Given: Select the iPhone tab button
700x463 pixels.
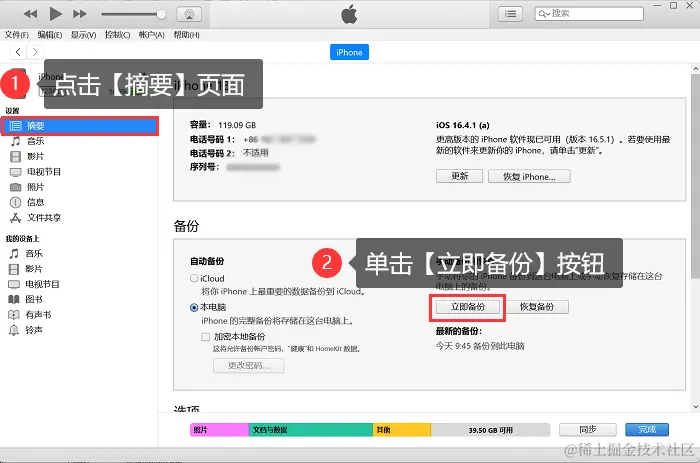Looking at the screenshot, I should click(349, 52).
